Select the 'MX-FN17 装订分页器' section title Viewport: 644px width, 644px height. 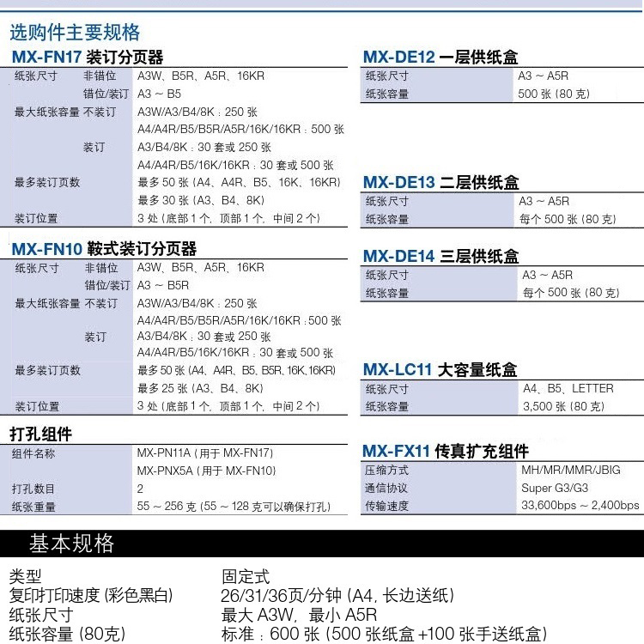pyautogui.click(x=88, y=57)
